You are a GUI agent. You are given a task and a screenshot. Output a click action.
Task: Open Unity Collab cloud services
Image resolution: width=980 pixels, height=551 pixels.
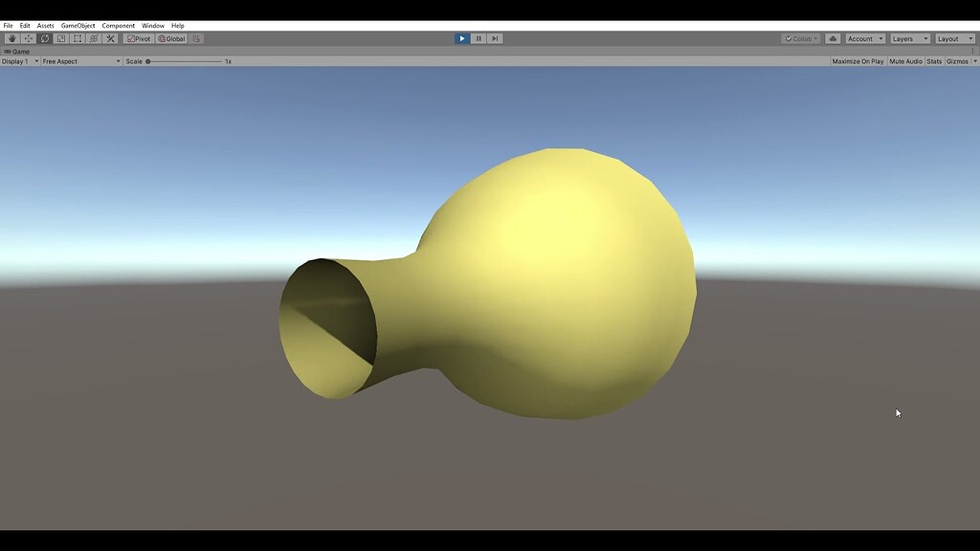(834, 38)
